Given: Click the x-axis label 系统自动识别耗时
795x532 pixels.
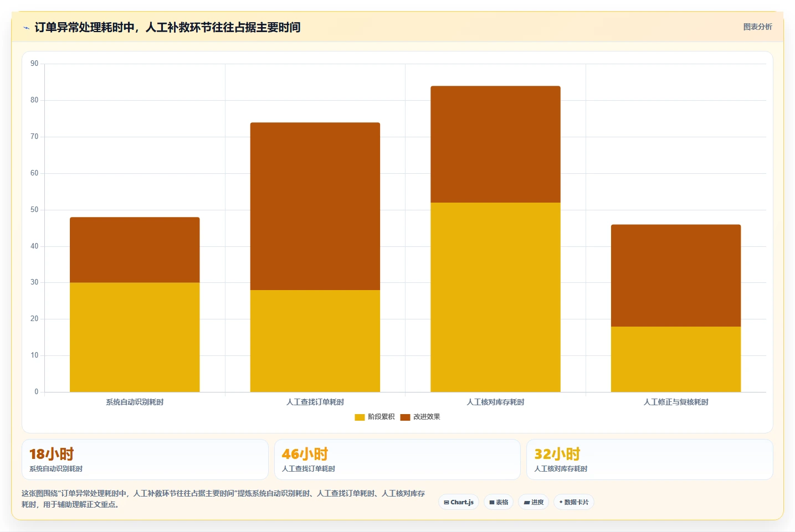Looking at the screenshot, I should [135, 402].
